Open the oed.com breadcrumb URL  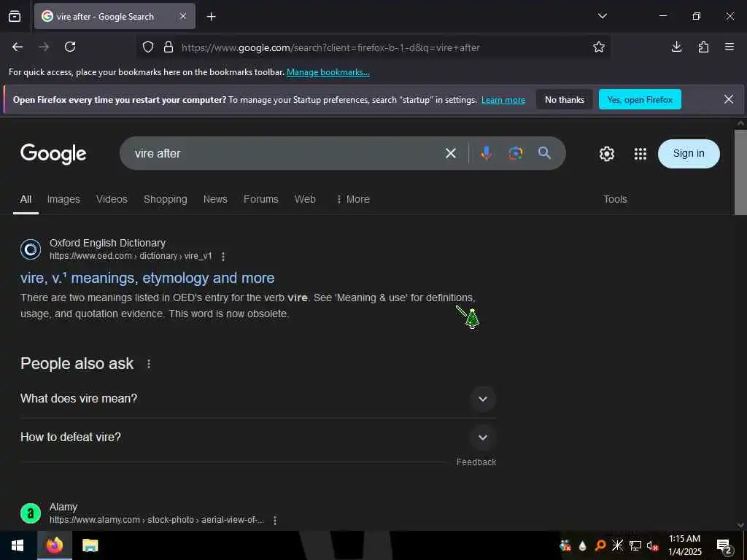[131, 256]
